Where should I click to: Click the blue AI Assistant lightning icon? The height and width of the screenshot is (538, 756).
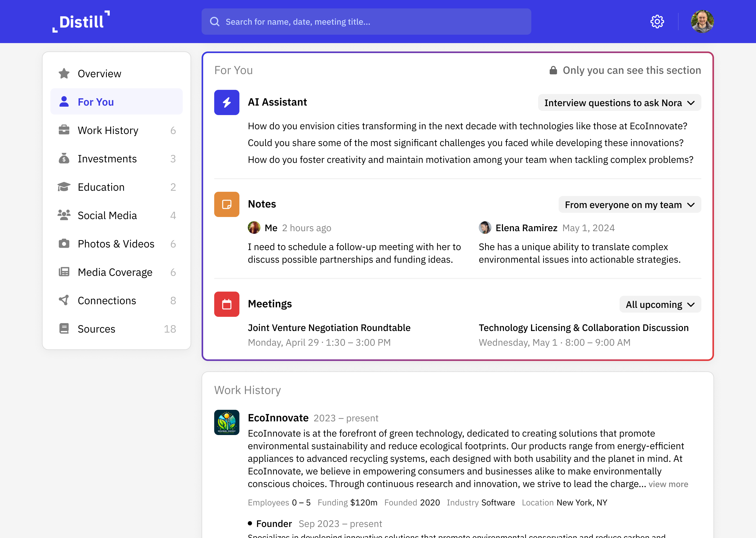226,102
